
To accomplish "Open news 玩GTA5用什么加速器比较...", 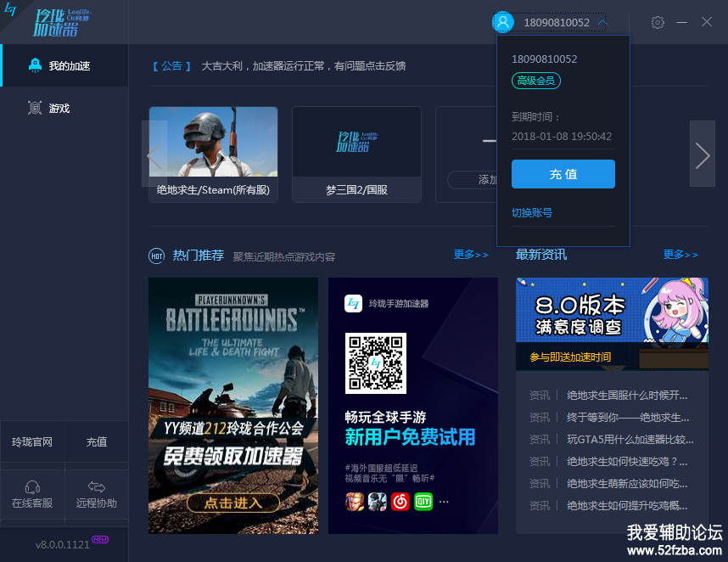I will 630,440.
